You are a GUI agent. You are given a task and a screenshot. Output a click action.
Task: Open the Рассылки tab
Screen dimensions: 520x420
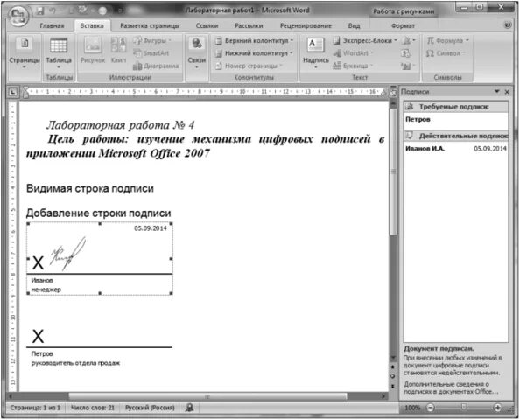coord(249,26)
